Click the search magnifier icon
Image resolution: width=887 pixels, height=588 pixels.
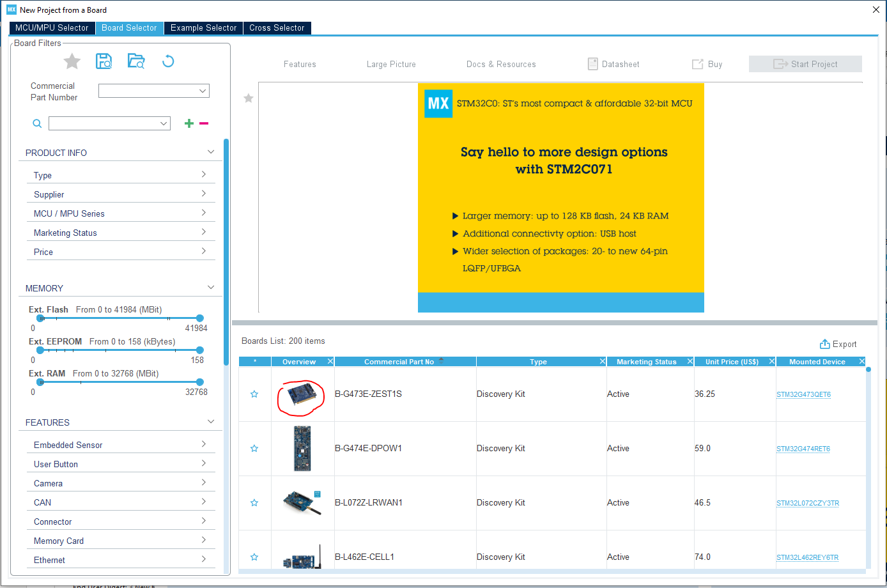(x=36, y=123)
